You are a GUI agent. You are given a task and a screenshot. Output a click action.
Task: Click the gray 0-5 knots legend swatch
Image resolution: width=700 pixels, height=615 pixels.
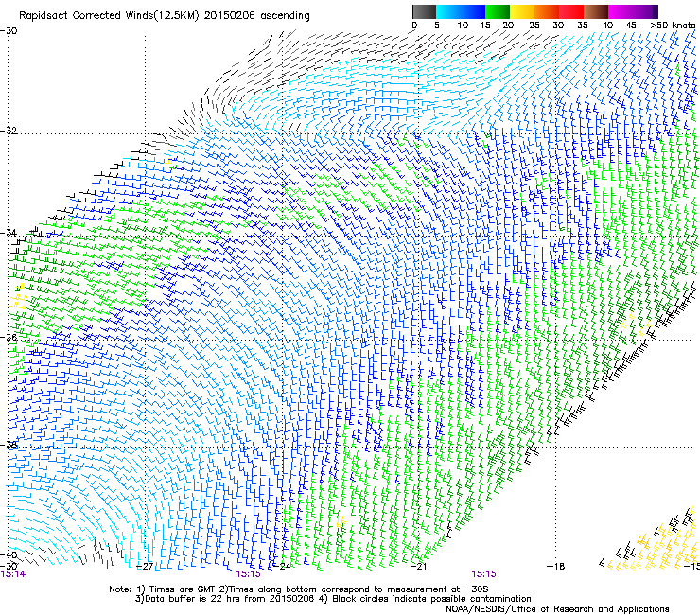pyautogui.click(x=424, y=11)
